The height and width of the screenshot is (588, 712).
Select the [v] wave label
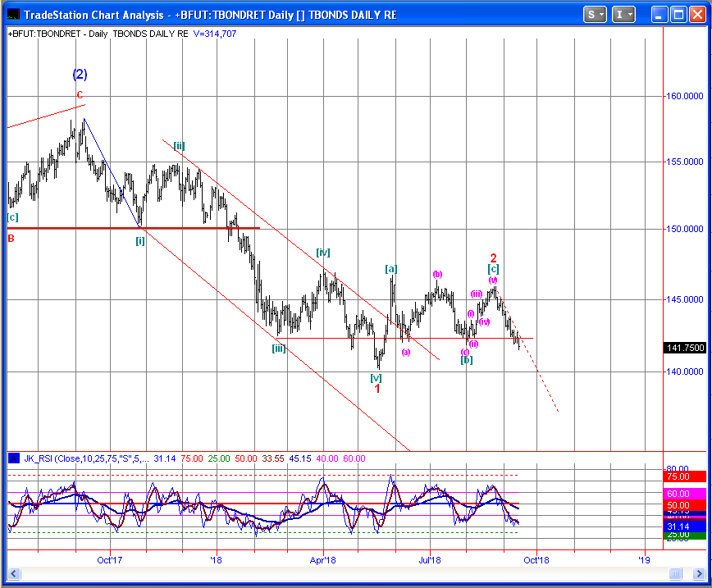376,378
